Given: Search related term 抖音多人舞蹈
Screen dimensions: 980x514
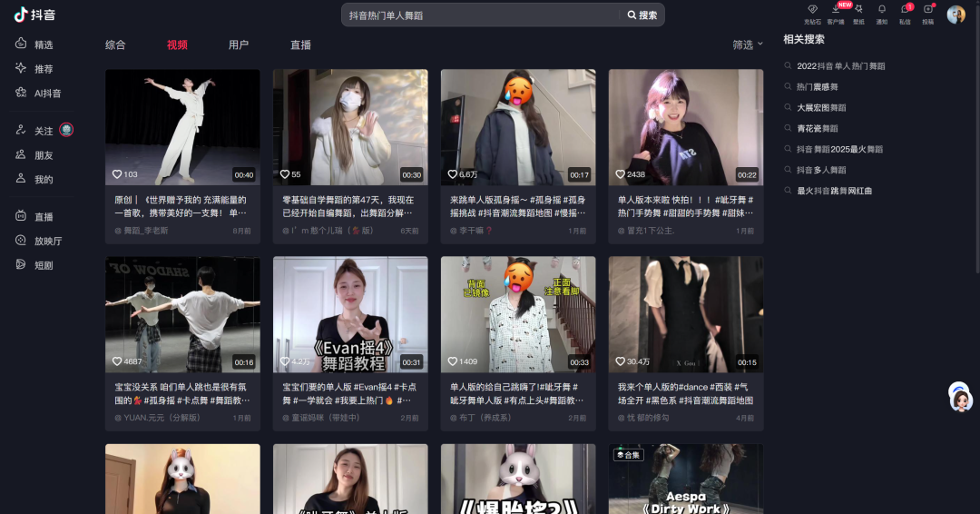Looking at the screenshot, I should click(821, 170).
